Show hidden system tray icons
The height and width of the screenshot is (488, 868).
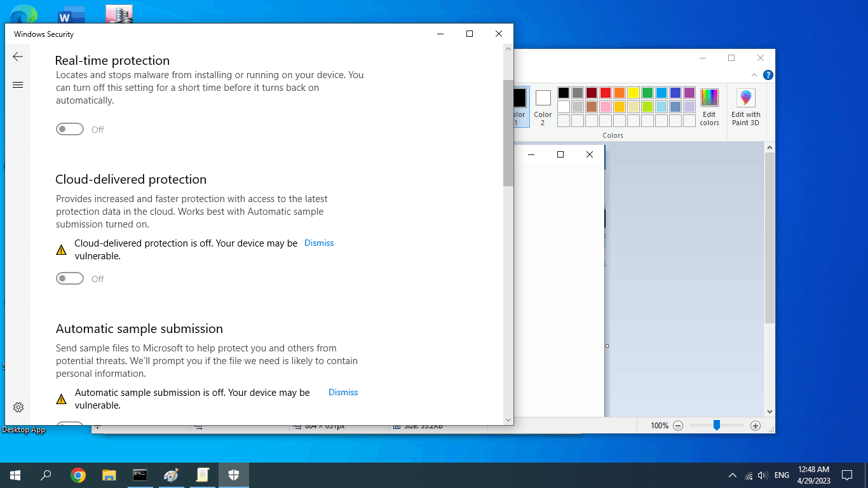coord(732,475)
